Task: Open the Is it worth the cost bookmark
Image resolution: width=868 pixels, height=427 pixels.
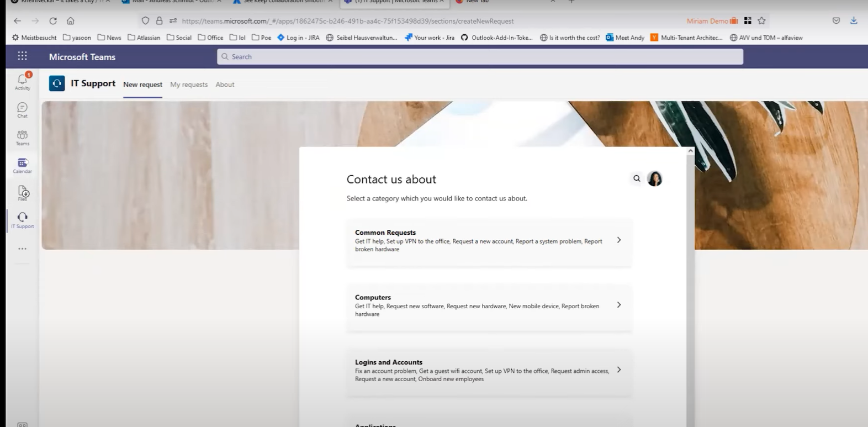Action: pos(570,38)
